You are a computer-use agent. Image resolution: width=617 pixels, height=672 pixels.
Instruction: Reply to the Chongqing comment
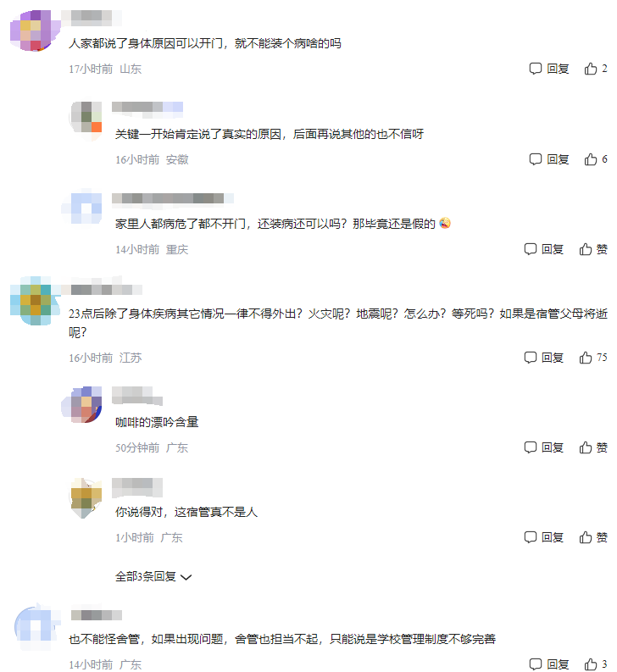click(x=543, y=249)
